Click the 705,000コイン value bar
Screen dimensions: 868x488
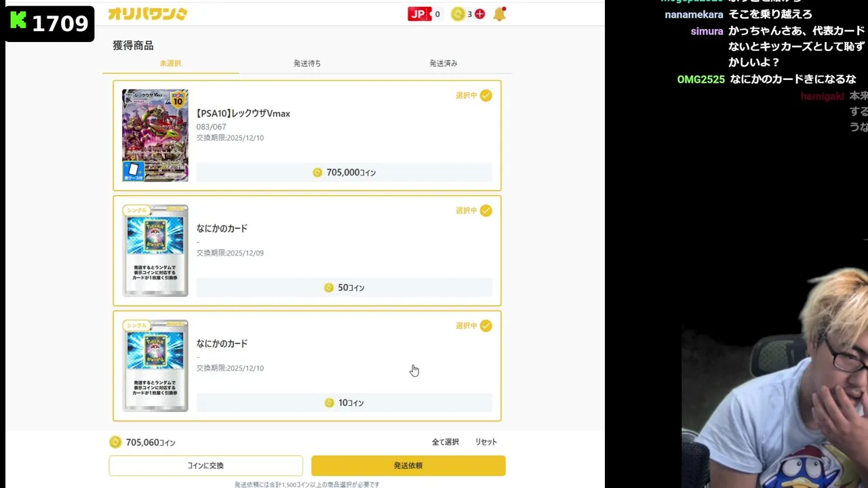click(344, 172)
